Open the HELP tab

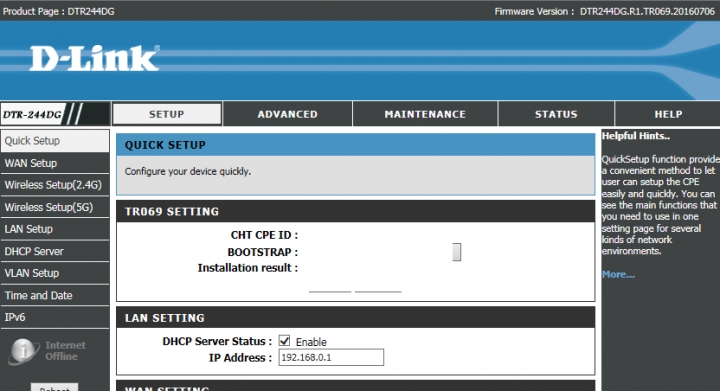pyautogui.click(x=668, y=114)
